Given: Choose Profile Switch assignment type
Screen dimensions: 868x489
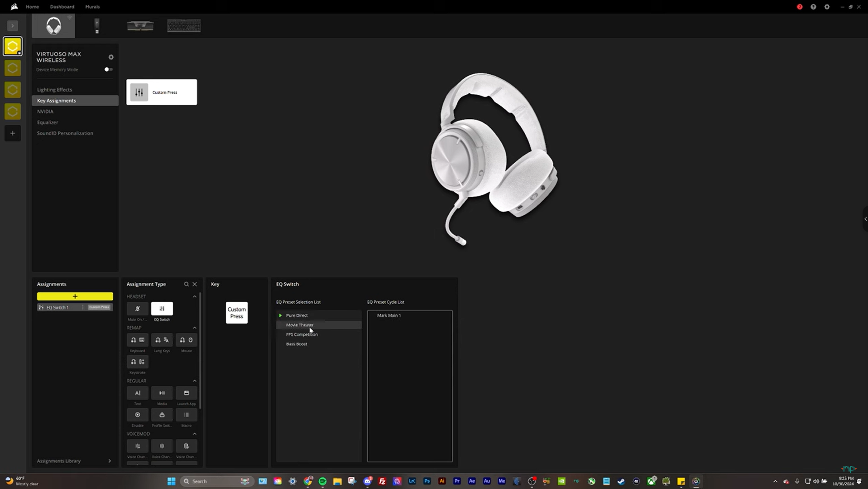Looking at the screenshot, I should click(162, 415).
